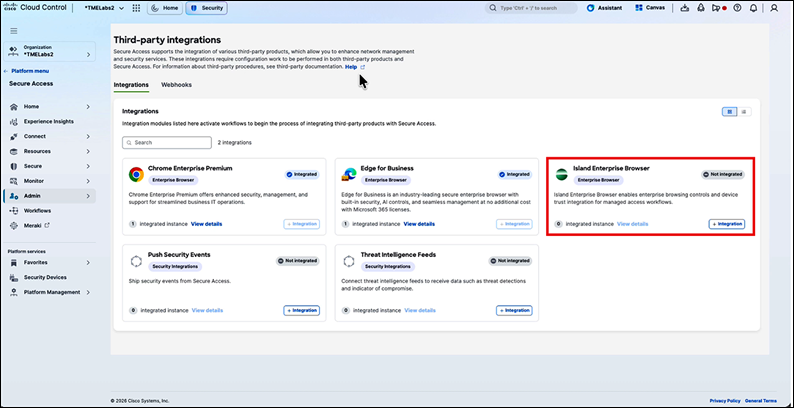Open the help question mark icon
This screenshot has width=794, height=408.
click(737, 8)
